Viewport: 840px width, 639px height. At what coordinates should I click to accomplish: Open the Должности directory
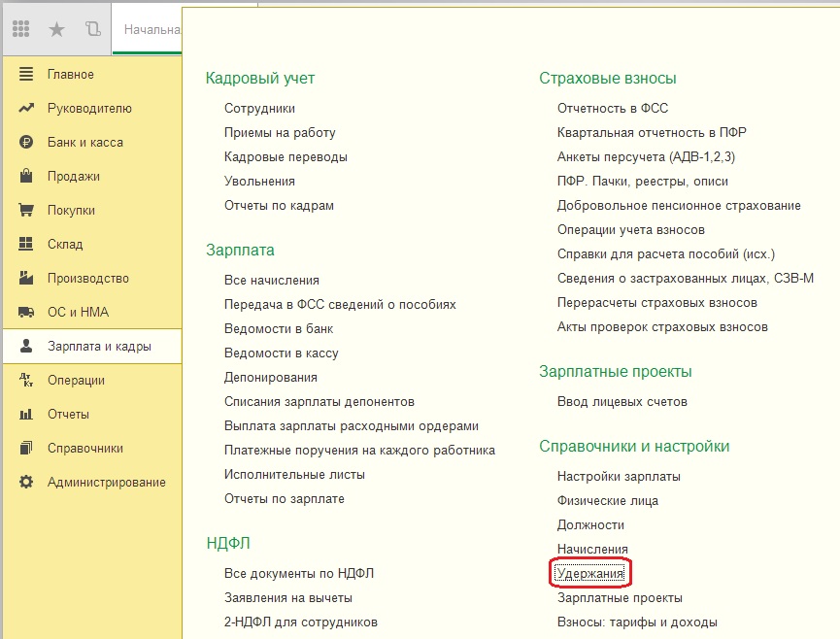[x=590, y=525]
